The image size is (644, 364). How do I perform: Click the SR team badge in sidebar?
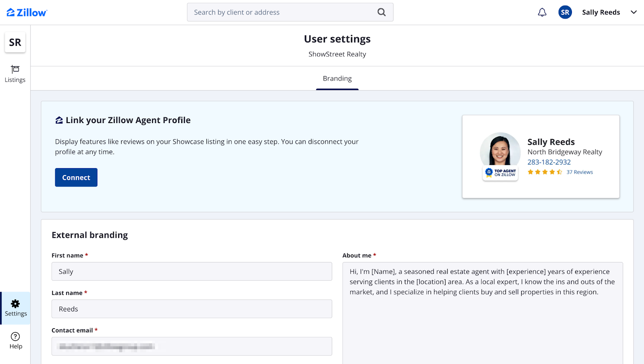15,42
